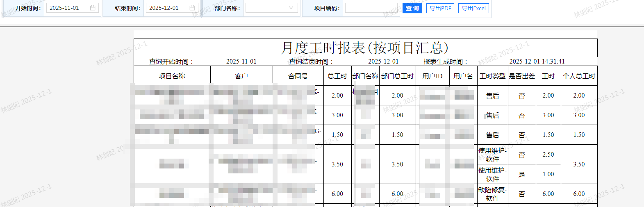This screenshot has width=644, height=207.
Task: Select the 2.50 work hours cell
Action: pos(548,155)
